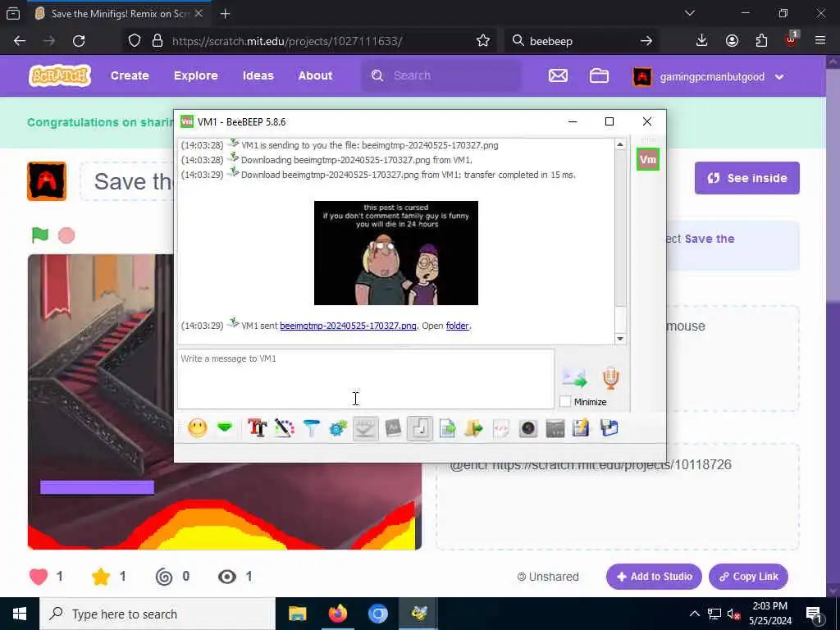This screenshot has width=840, height=630.
Task: Expand the list all tabs chevron in Firefox
Action: [689, 13]
